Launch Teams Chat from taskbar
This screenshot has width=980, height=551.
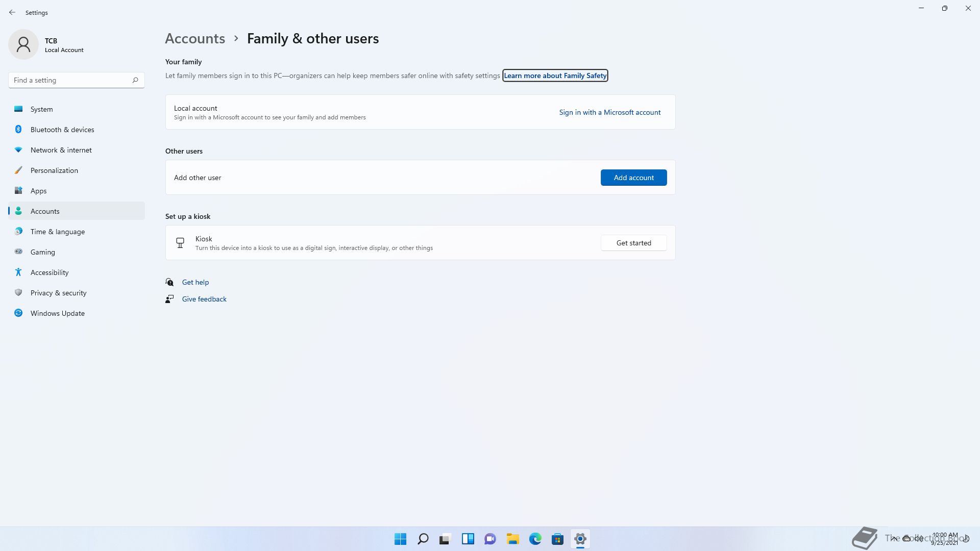(491, 539)
